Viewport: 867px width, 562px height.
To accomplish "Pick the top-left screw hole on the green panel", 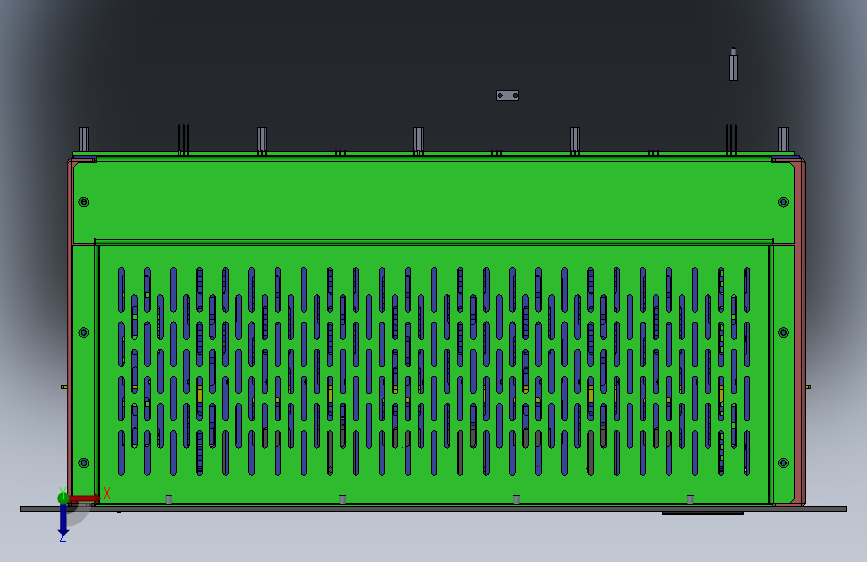I will click(x=83, y=202).
